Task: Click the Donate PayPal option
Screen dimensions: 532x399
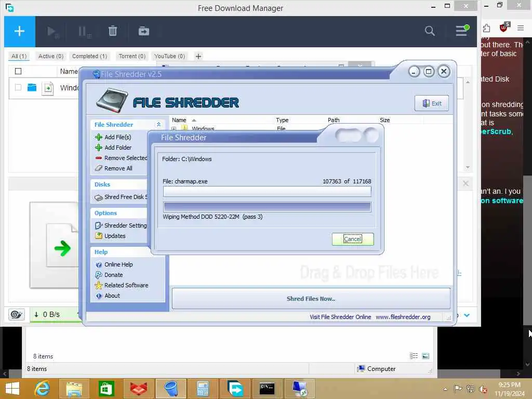Action: pos(109,275)
